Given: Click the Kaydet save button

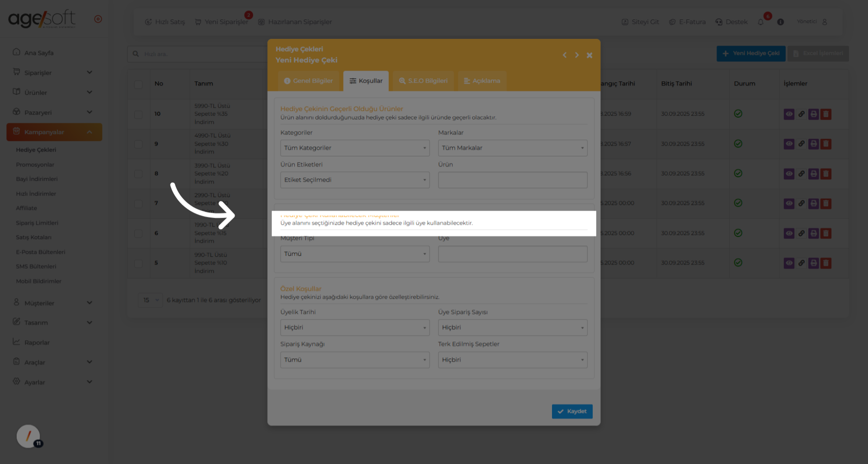Looking at the screenshot, I should click(x=572, y=411).
